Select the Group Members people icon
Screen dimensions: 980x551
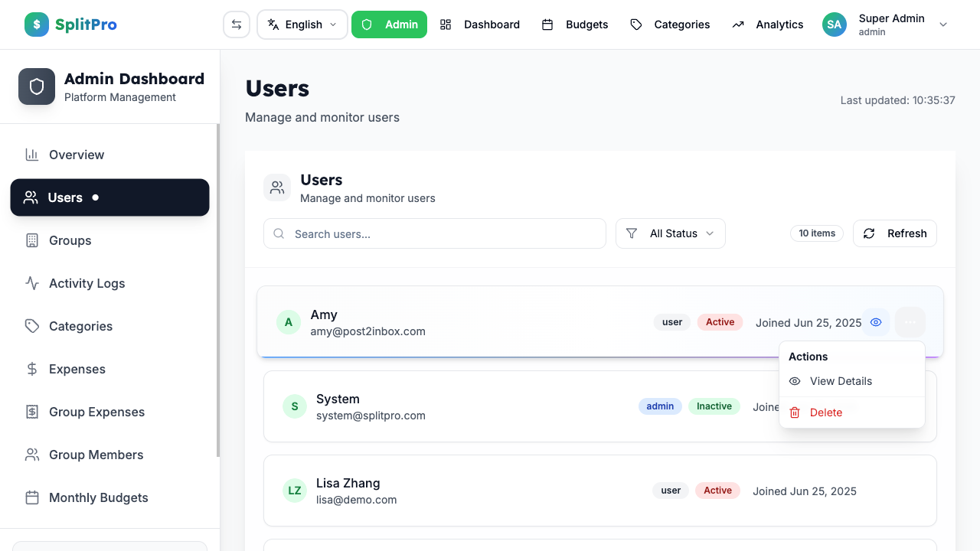[x=31, y=455]
